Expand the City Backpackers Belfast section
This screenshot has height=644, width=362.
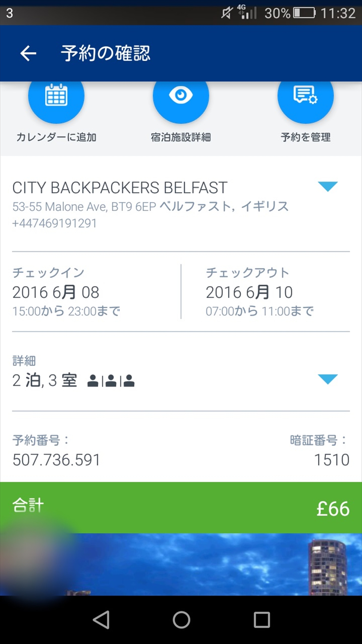pyautogui.click(x=328, y=186)
